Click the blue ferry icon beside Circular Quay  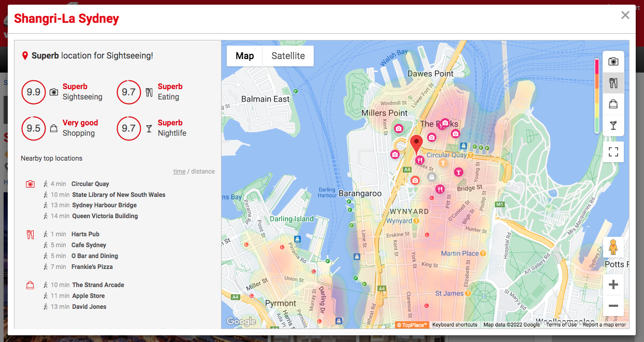464,146
